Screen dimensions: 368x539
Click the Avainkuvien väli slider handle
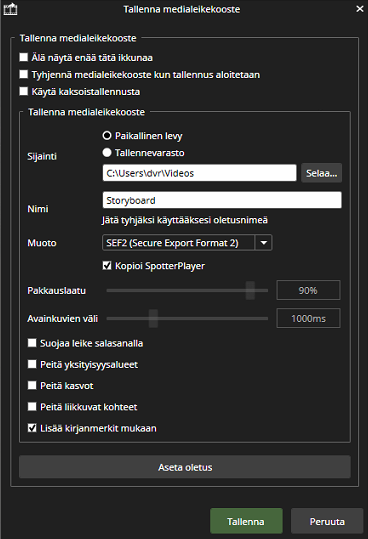point(153,319)
